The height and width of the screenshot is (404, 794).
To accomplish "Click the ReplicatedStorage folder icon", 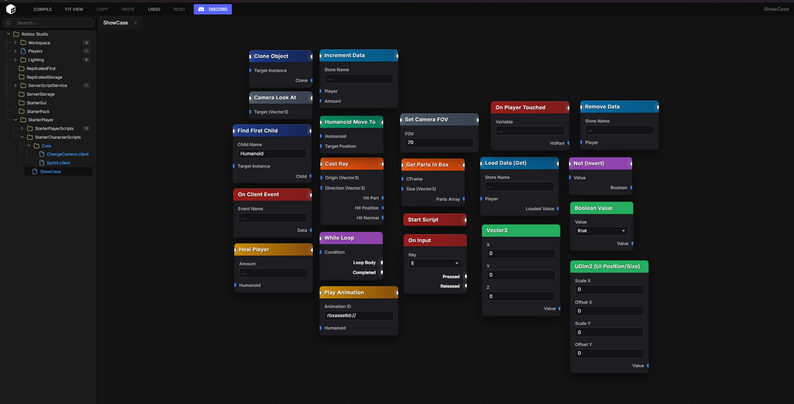I will pyautogui.click(x=21, y=77).
